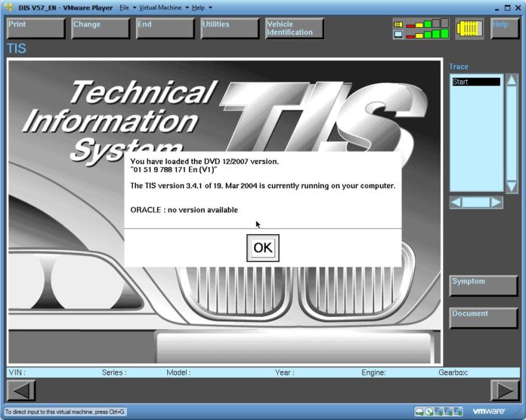Click the End button

[x=165, y=29]
